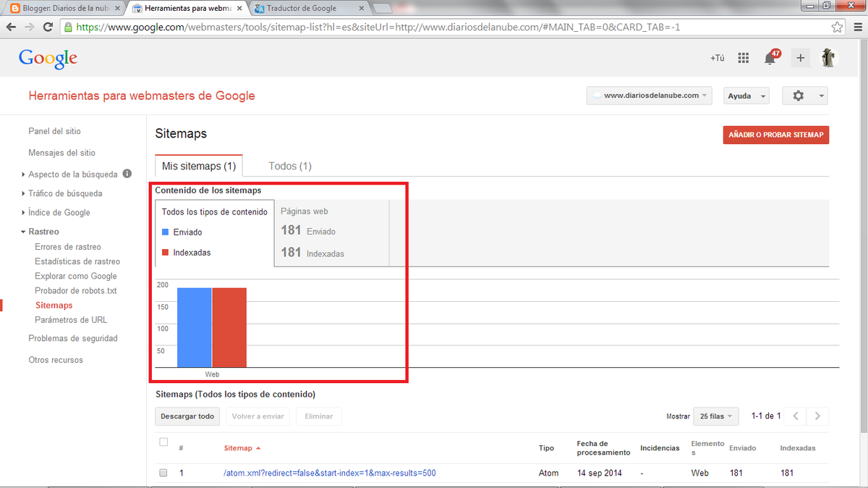Open the www.diariosdelanube.com site dropdown
Viewport: 868px width, 488px height.
click(x=649, y=96)
